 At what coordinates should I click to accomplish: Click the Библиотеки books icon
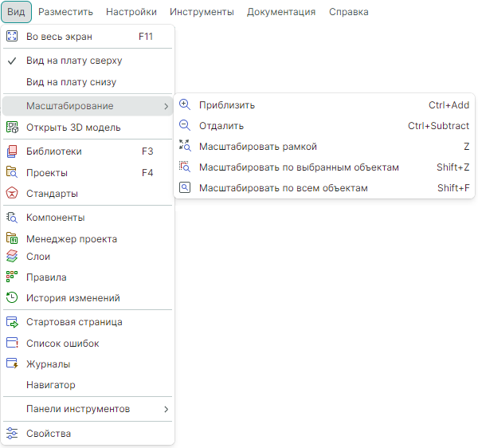coord(12,151)
